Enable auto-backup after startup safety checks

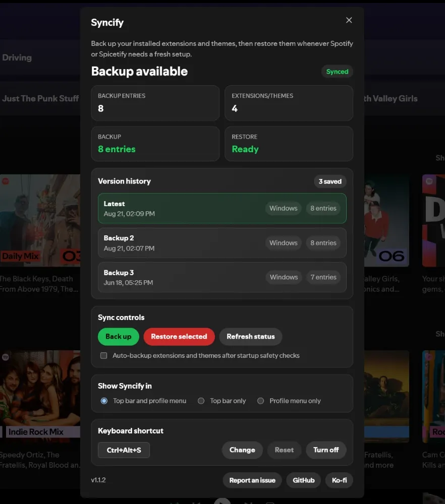tap(103, 355)
